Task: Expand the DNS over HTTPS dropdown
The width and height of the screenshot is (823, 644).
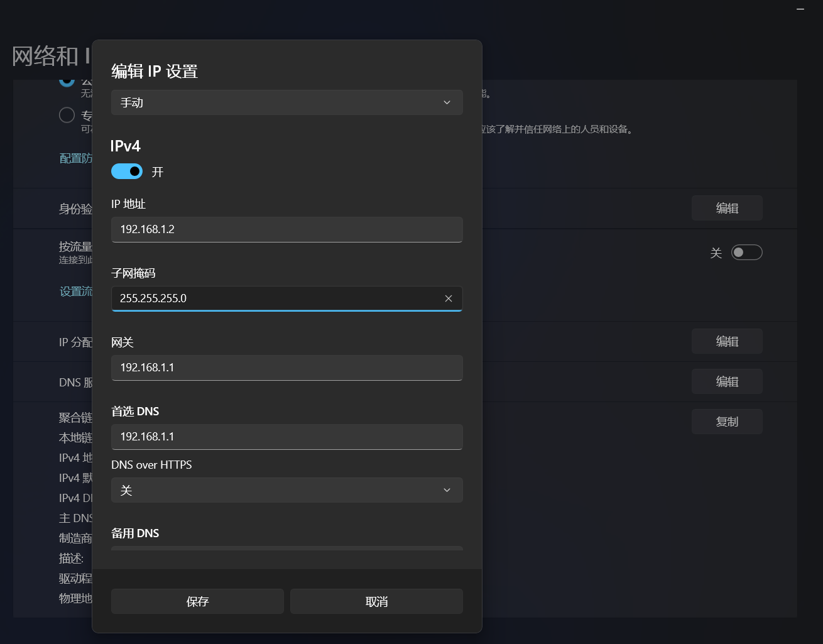Action: [286, 490]
